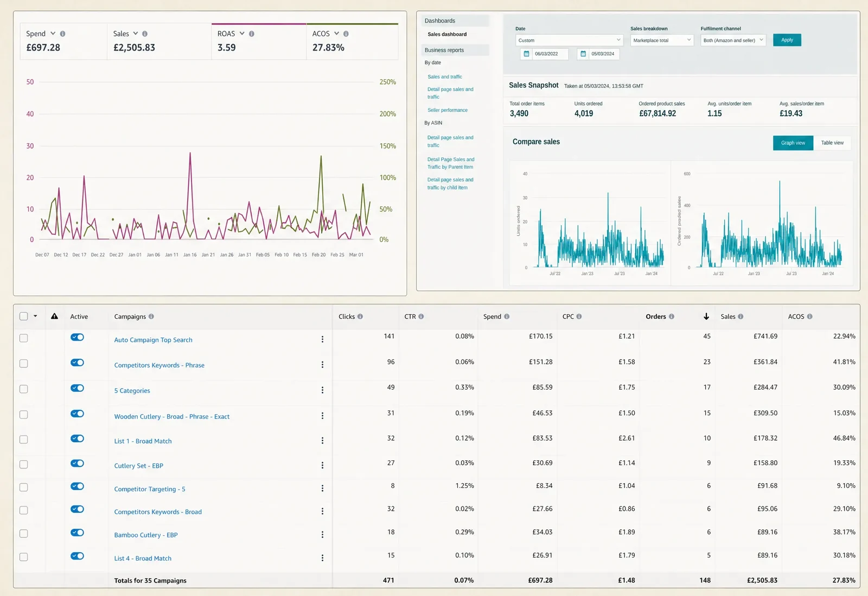Open kebab menu for Auto Campaign Top Search
868x596 pixels.
click(322, 339)
